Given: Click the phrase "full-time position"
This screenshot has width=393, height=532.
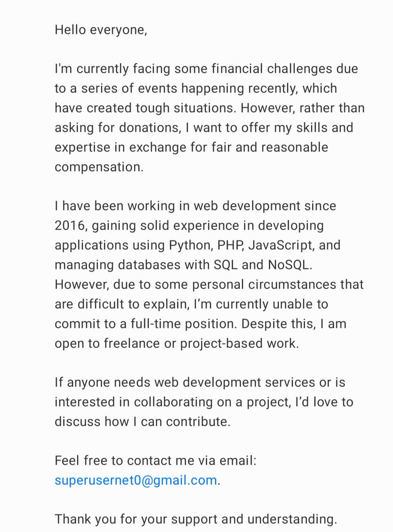Looking at the screenshot, I should (x=193, y=324).
